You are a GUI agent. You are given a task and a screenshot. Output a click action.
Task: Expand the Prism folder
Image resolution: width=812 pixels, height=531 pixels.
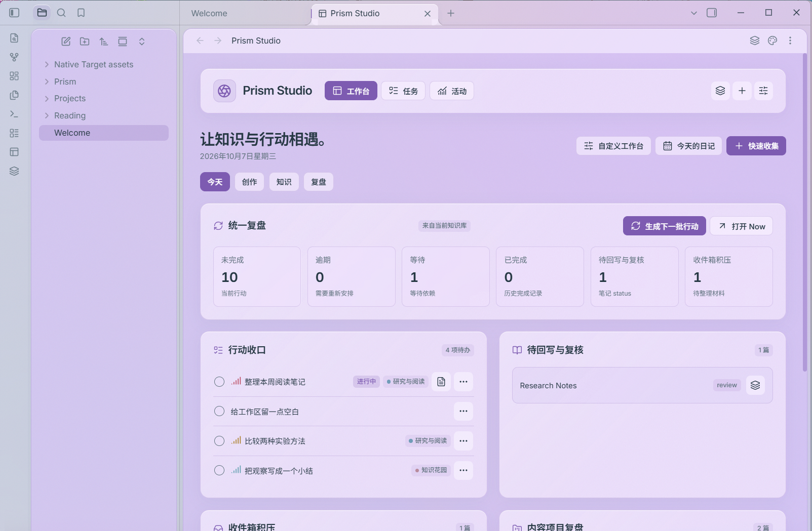point(47,81)
